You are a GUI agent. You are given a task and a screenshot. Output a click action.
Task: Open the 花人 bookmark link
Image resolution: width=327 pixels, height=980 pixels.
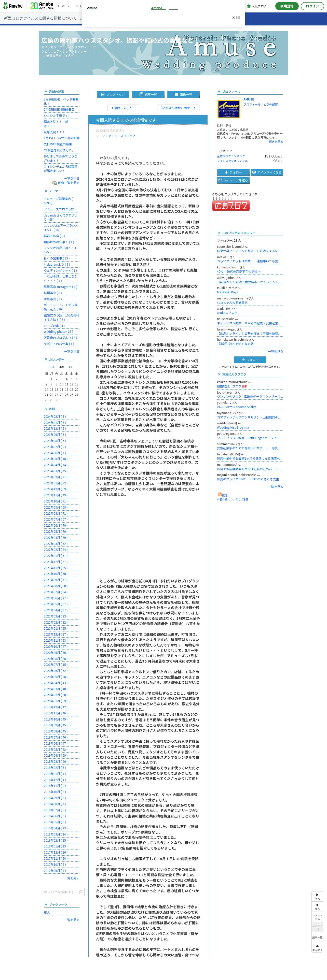click(x=47, y=912)
